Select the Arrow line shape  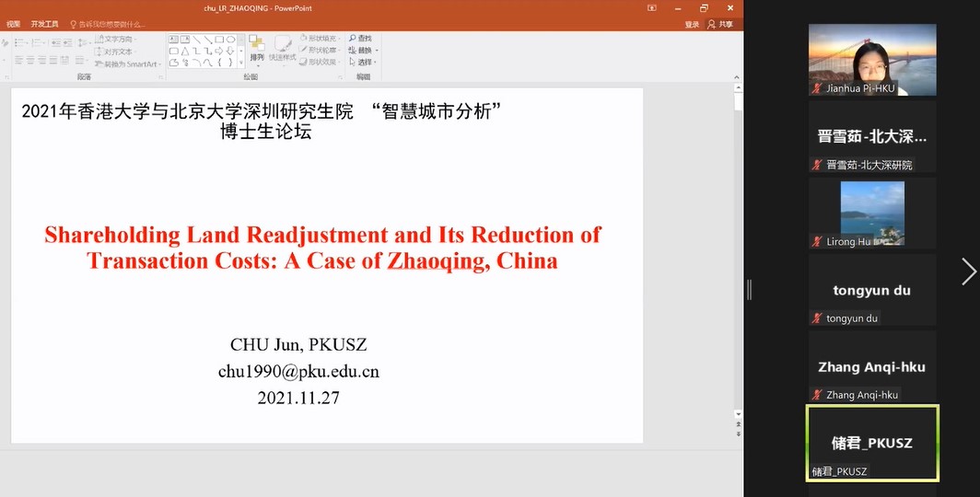coord(208,40)
